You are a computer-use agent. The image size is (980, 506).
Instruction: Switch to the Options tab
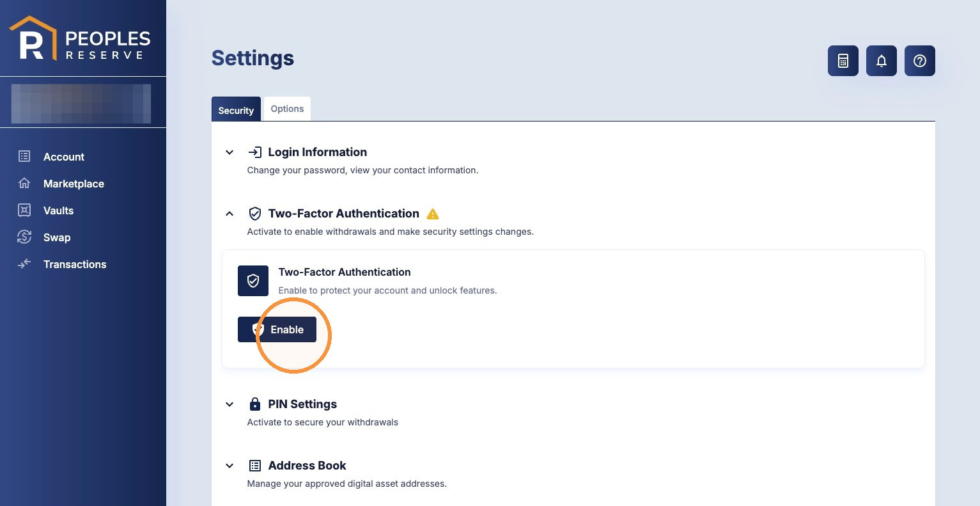point(287,109)
